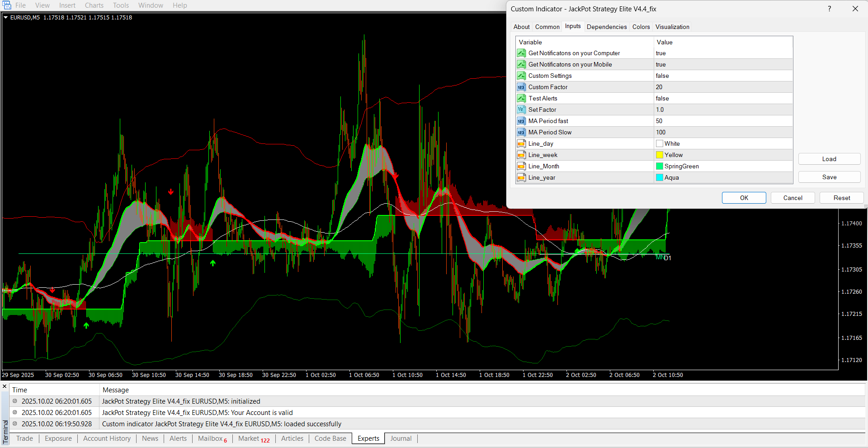Switch to the Colors tab
The width and height of the screenshot is (868, 448).
point(641,27)
